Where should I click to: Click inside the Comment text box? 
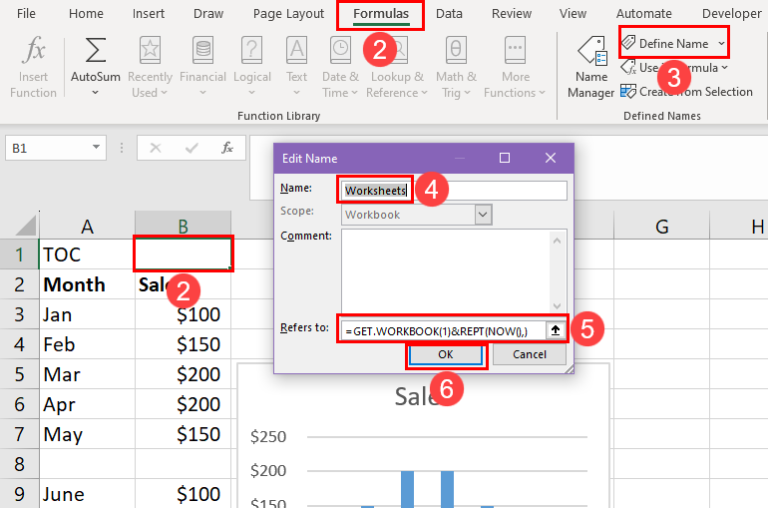(446, 270)
